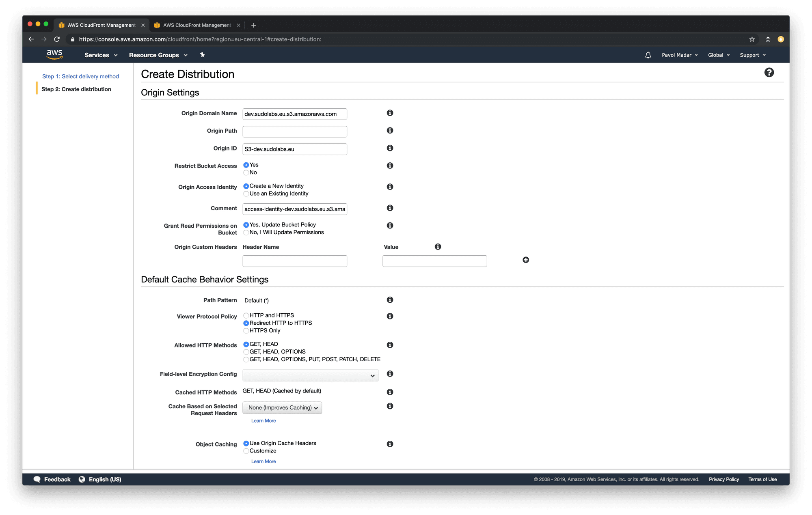
Task: Select Step 1 Select delivery method
Action: tap(80, 75)
